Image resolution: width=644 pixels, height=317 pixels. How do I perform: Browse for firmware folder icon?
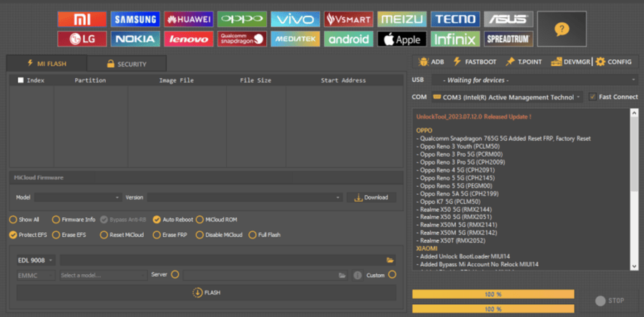(390, 260)
